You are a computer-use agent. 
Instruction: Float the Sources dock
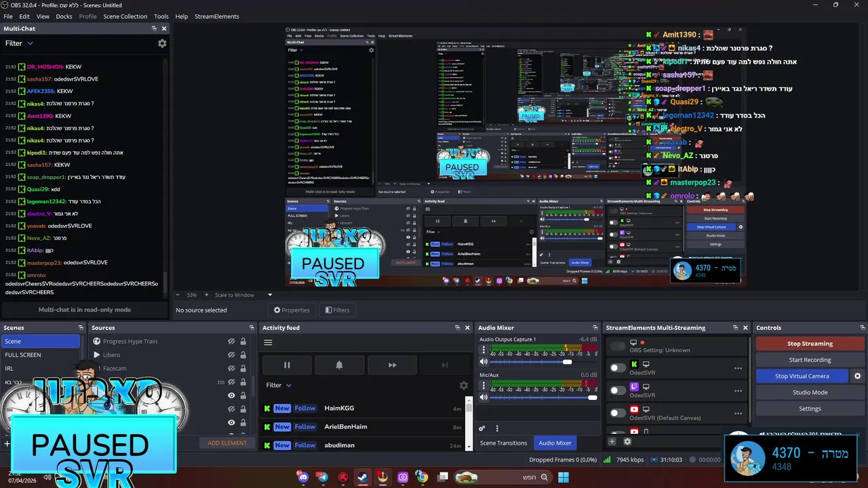point(252,328)
